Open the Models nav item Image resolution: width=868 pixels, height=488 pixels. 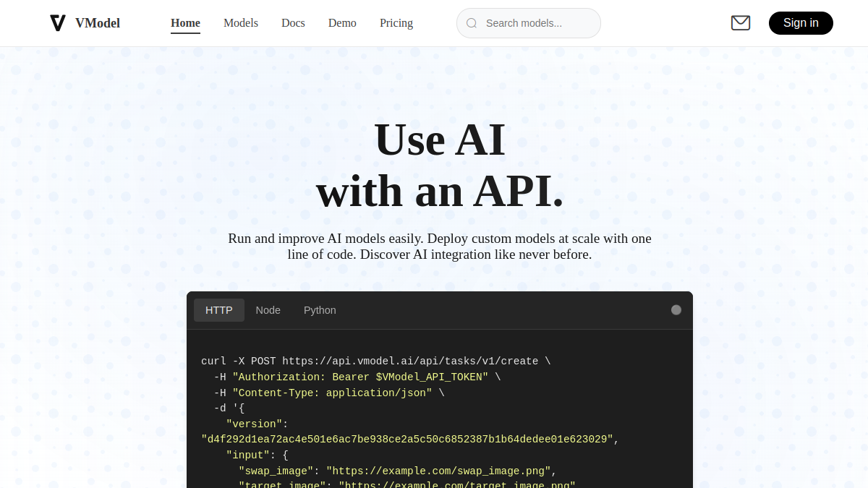click(x=241, y=23)
